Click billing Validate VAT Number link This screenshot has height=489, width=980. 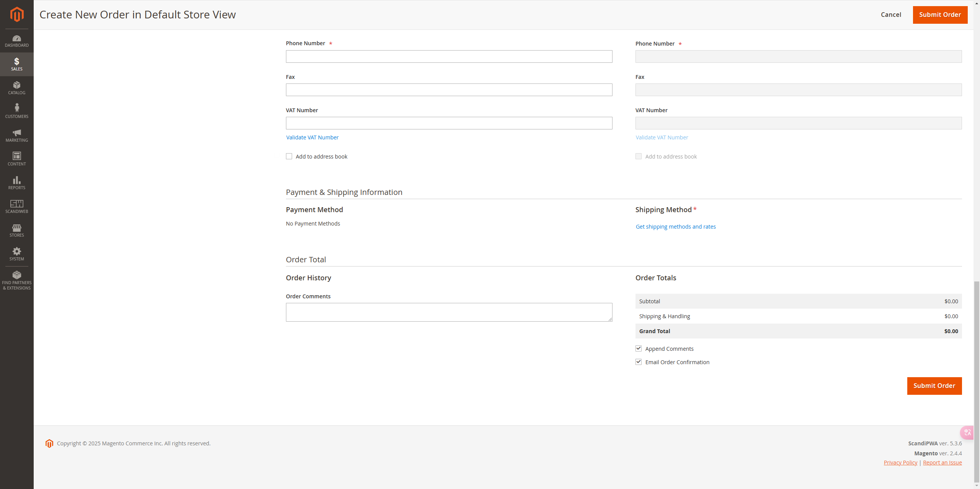pyautogui.click(x=312, y=137)
